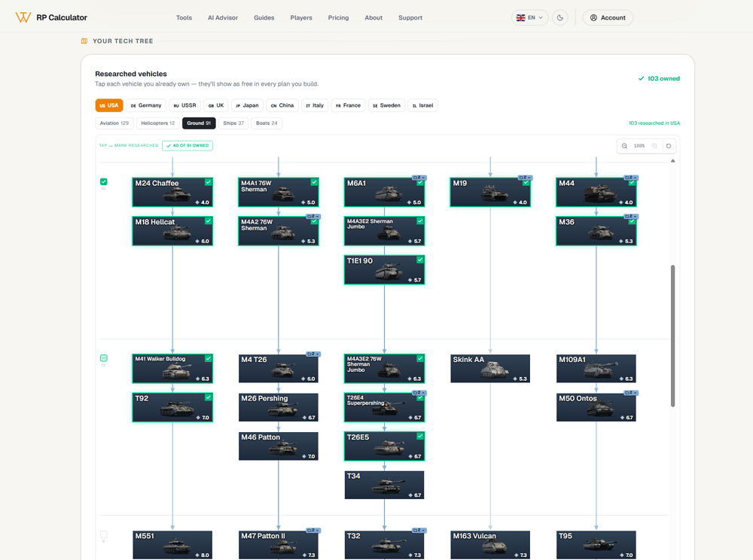This screenshot has width=753, height=560.
Task: Toggle the rank IV row checkbox
Action: point(104,358)
